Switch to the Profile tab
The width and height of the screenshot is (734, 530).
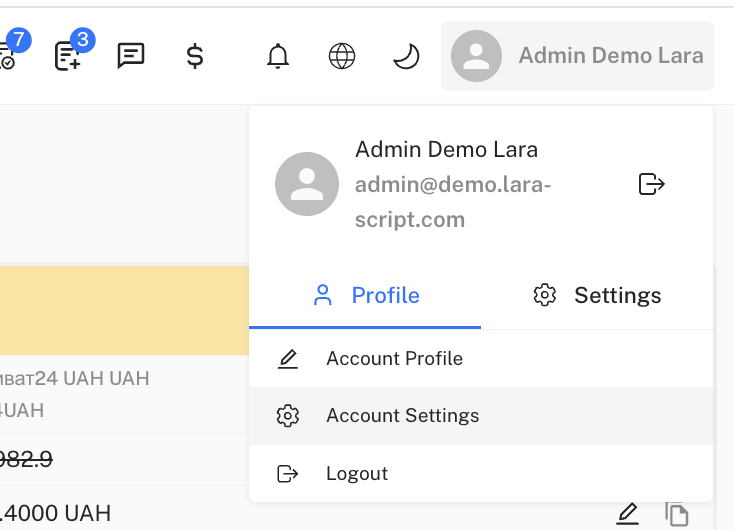click(365, 296)
